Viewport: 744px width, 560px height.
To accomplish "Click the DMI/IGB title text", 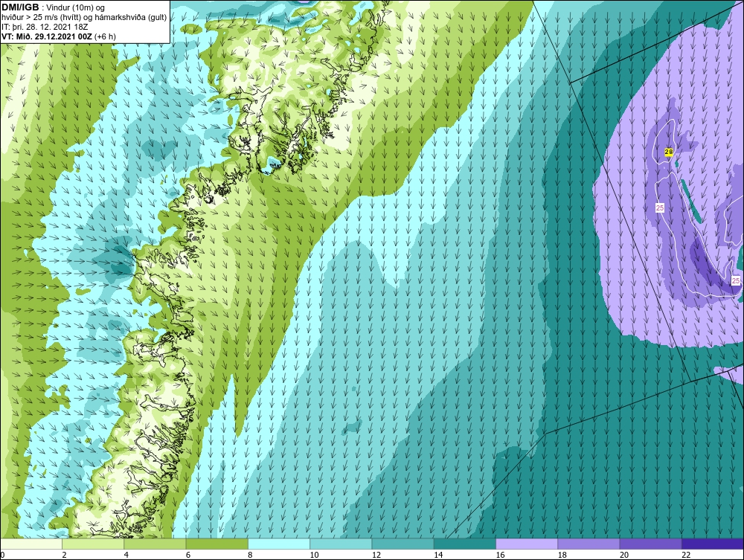I will coord(20,7).
